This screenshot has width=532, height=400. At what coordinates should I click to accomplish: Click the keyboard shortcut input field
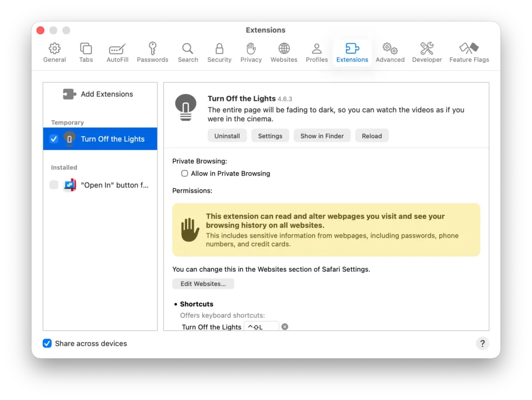tap(261, 327)
